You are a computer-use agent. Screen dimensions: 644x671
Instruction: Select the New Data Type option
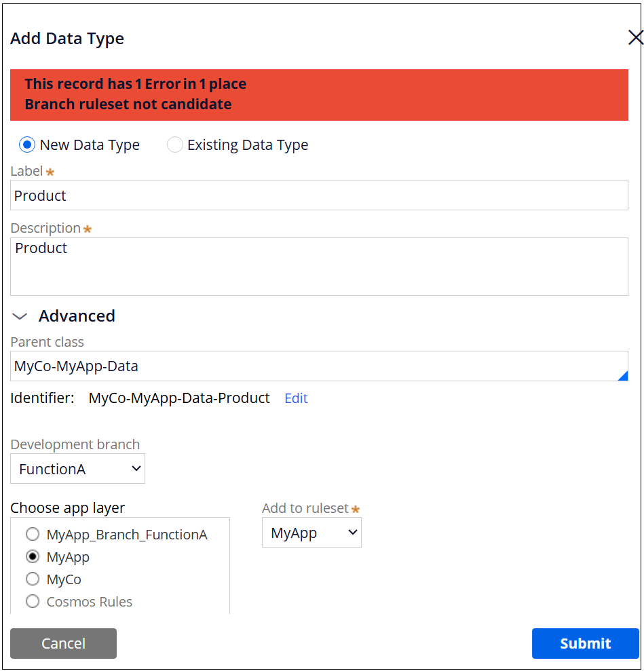(27, 145)
